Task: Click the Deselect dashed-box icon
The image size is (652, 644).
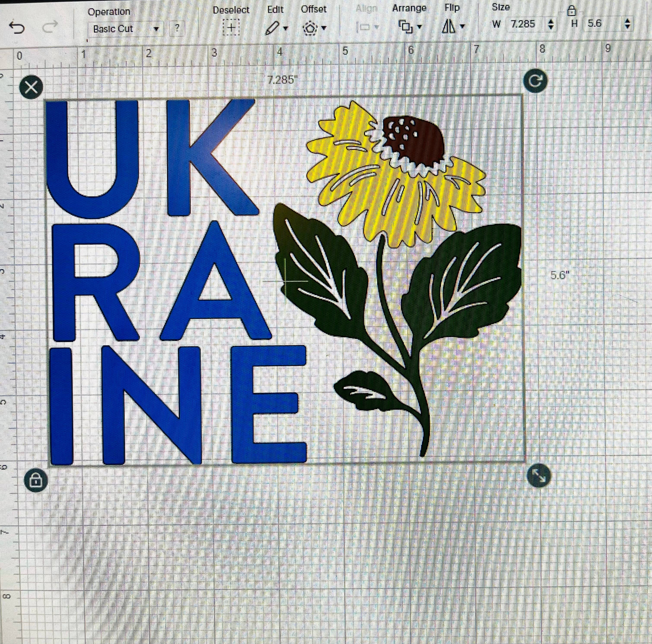Action: (x=231, y=28)
